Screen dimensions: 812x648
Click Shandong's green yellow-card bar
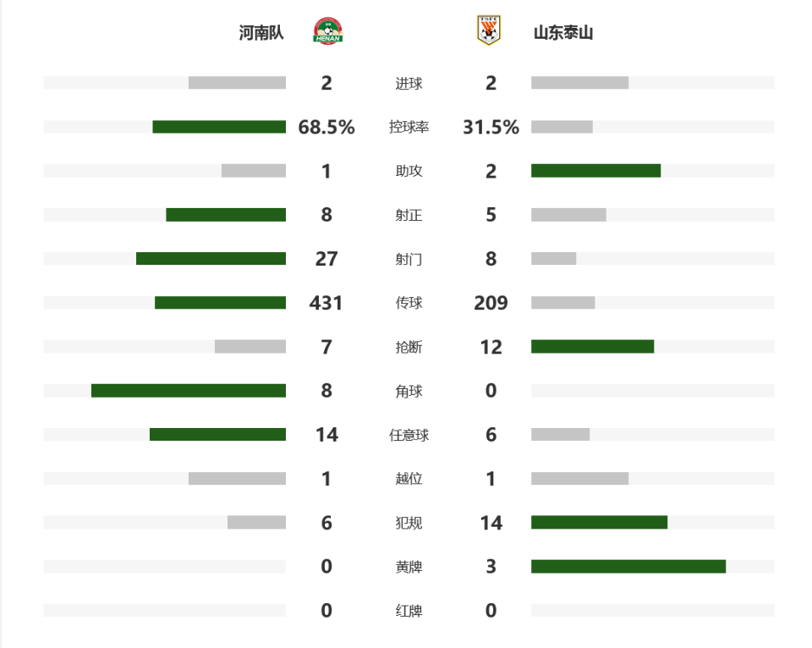pyautogui.click(x=628, y=567)
